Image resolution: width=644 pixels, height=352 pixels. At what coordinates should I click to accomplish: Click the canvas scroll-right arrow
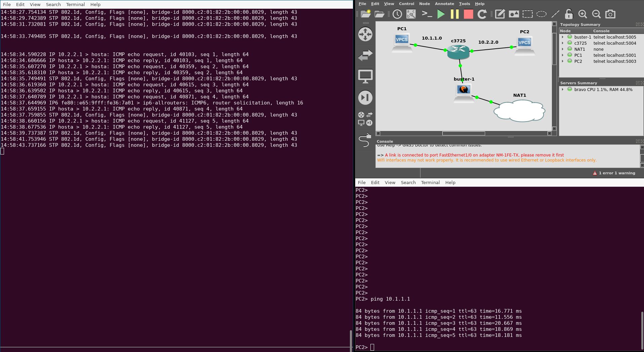click(550, 133)
